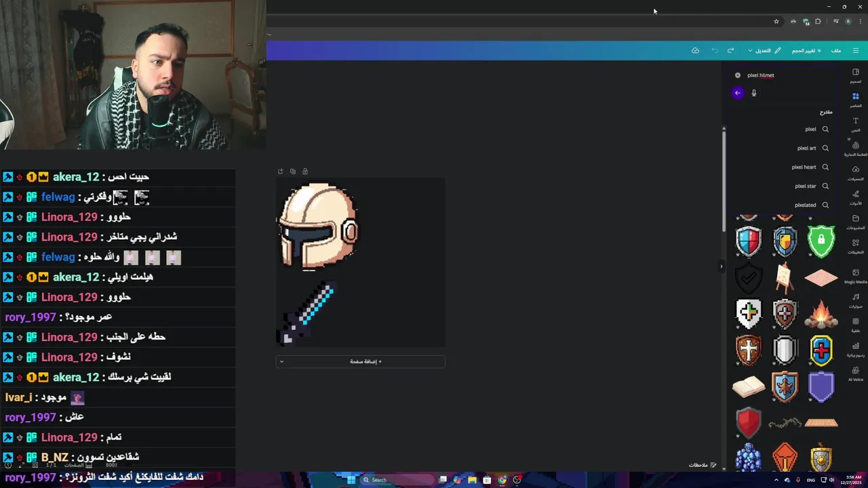Open the Apps (التطبيقات) sidebar tab
Screen dimensions: 868x488
(856, 246)
